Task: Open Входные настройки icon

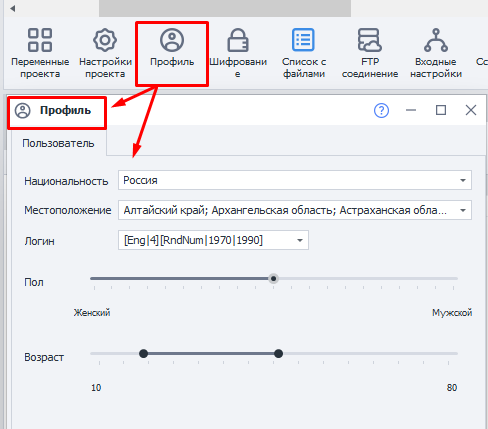Action: click(x=436, y=40)
